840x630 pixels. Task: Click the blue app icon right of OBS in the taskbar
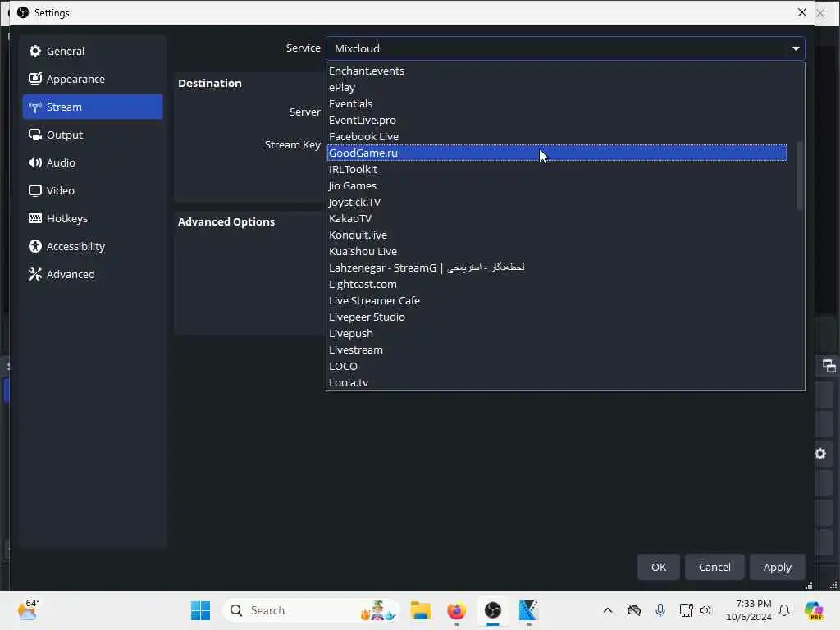coord(528,610)
